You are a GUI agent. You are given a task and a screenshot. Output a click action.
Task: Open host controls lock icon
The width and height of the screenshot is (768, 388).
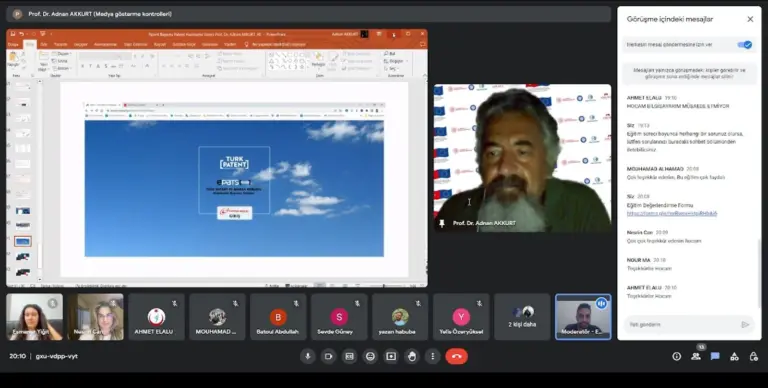[x=754, y=357]
